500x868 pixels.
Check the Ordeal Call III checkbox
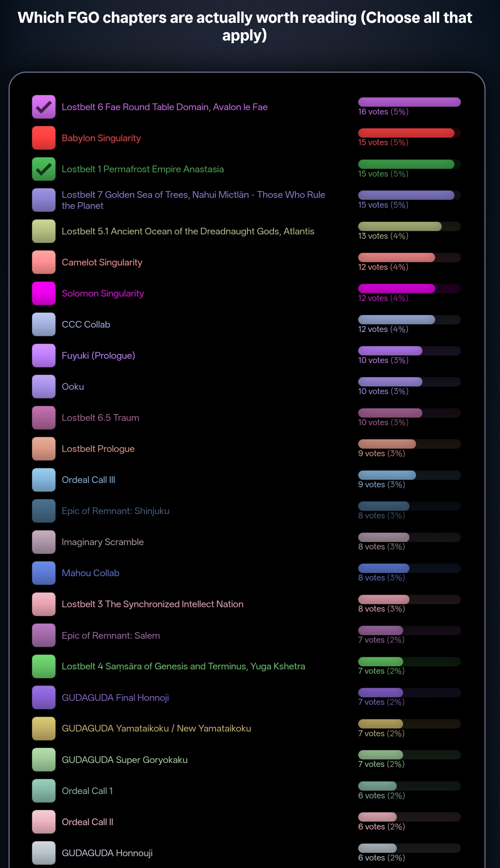click(x=44, y=479)
